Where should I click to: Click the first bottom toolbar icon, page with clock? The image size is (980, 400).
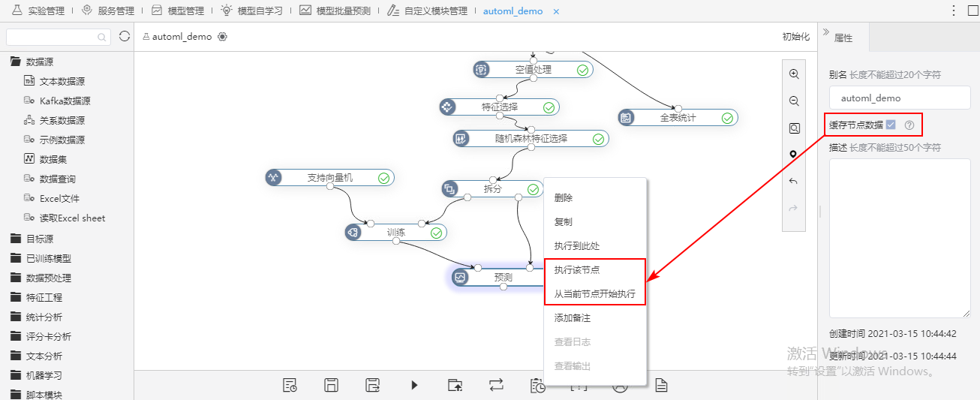click(290, 385)
